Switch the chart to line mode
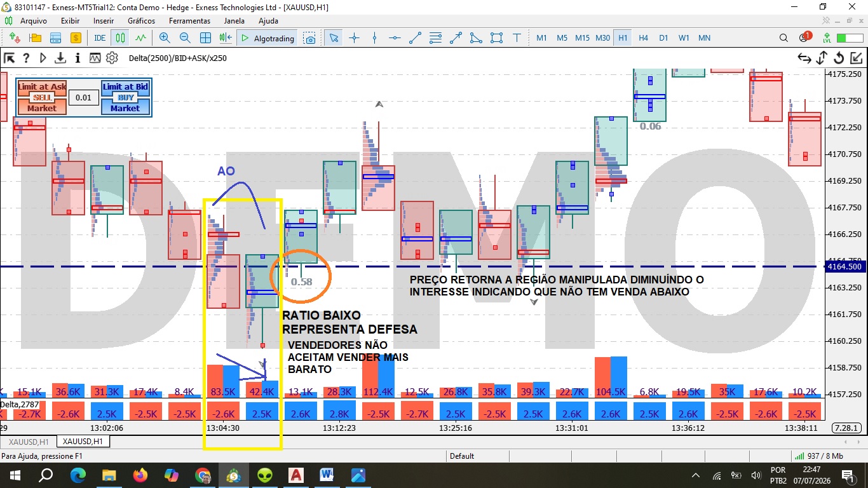 pyautogui.click(x=140, y=38)
